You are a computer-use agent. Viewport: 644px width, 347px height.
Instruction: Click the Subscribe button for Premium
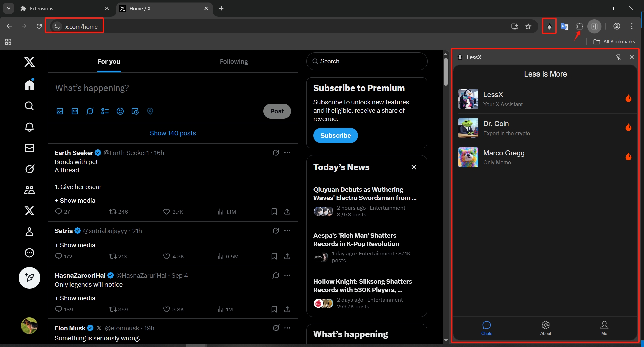tap(335, 135)
